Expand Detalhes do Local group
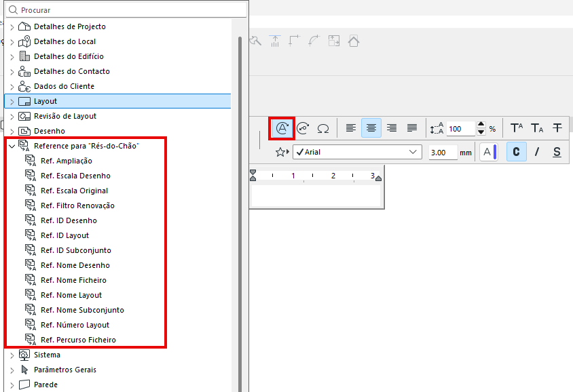Image resolution: width=573 pixels, height=392 pixels. [x=12, y=42]
